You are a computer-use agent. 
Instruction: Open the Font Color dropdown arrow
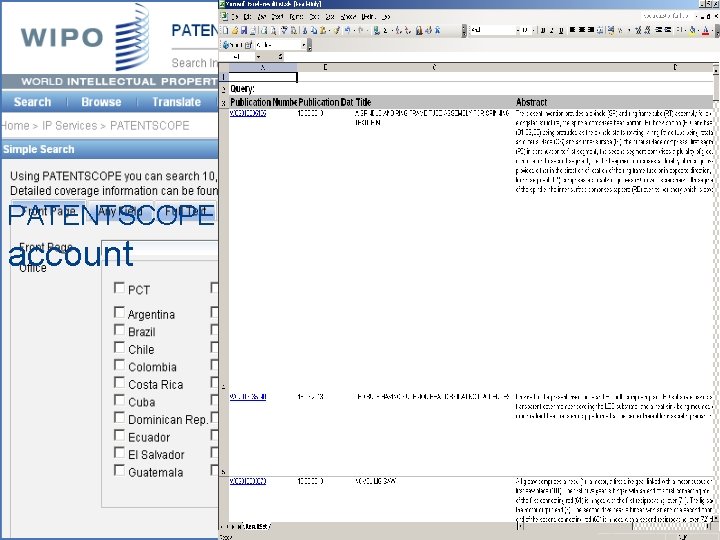coord(712,30)
